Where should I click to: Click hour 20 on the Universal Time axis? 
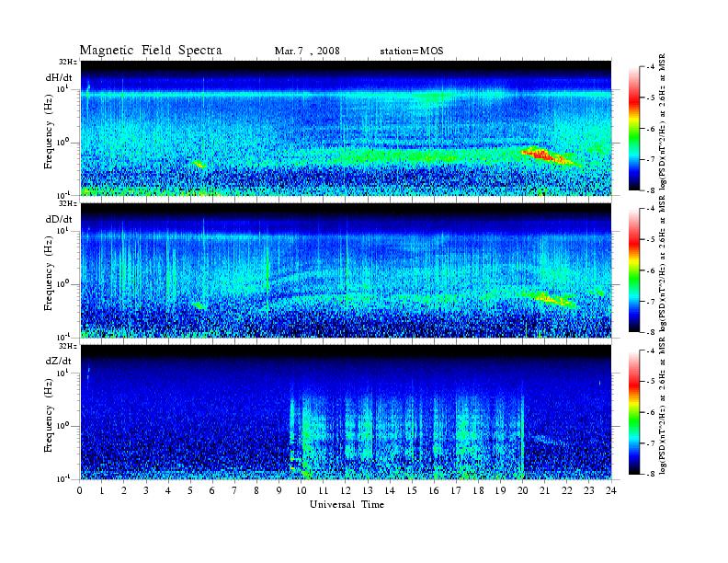522,490
